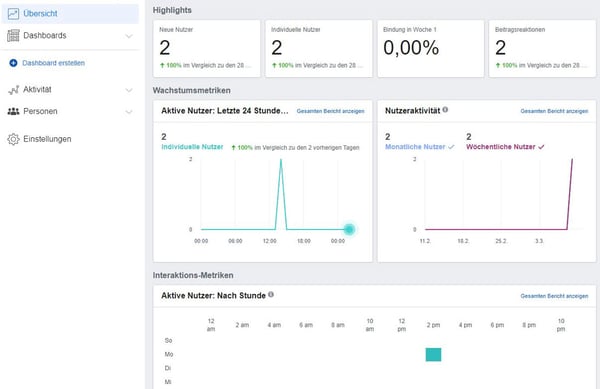The width and height of the screenshot is (600, 389).
Task: Toggle the Wöchentliche Nutzer series
Action: pyautogui.click(x=505, y=147)
